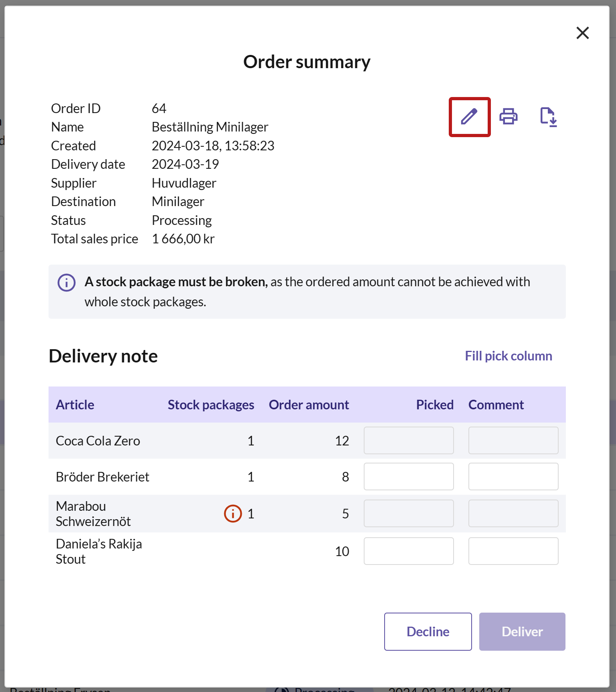The width and height of the screenshot is (616, 692).
Task: Close the Order summary dialog
Action: click(582, 33)
